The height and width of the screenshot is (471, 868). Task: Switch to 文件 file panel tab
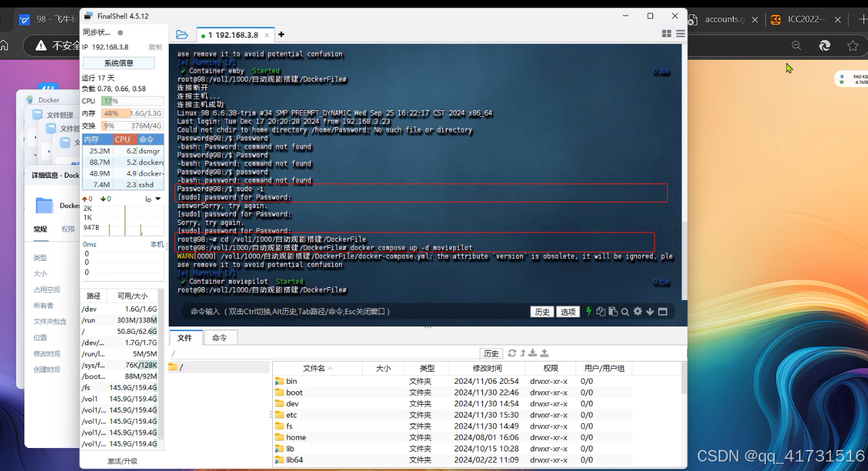[185, 338]
